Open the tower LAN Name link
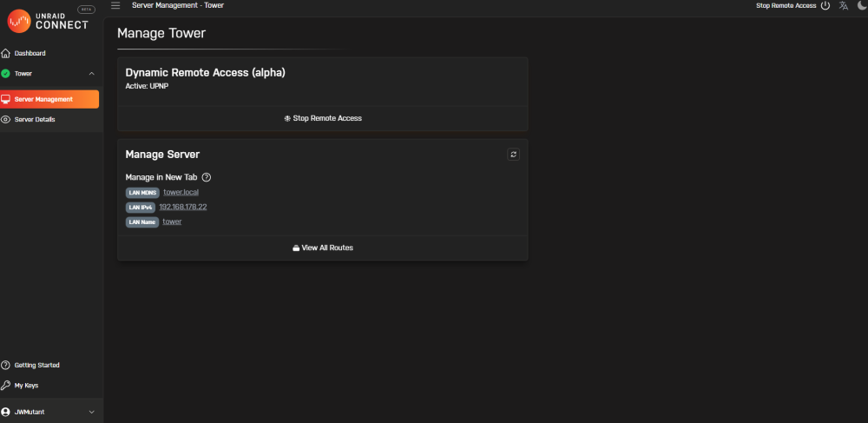 click(x=172, y=221)
